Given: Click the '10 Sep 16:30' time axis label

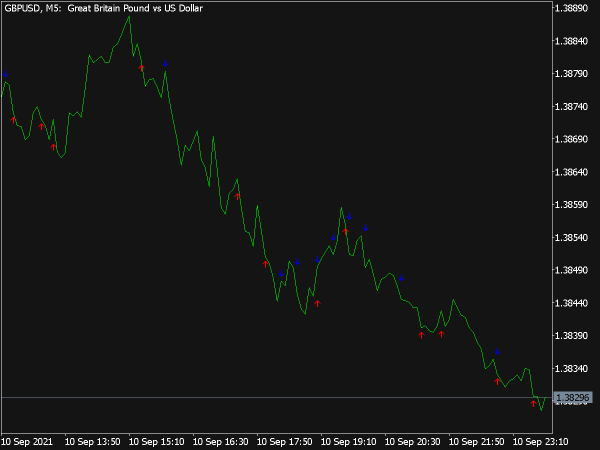Looking at the screenshot, I should (x=220, y=442).
